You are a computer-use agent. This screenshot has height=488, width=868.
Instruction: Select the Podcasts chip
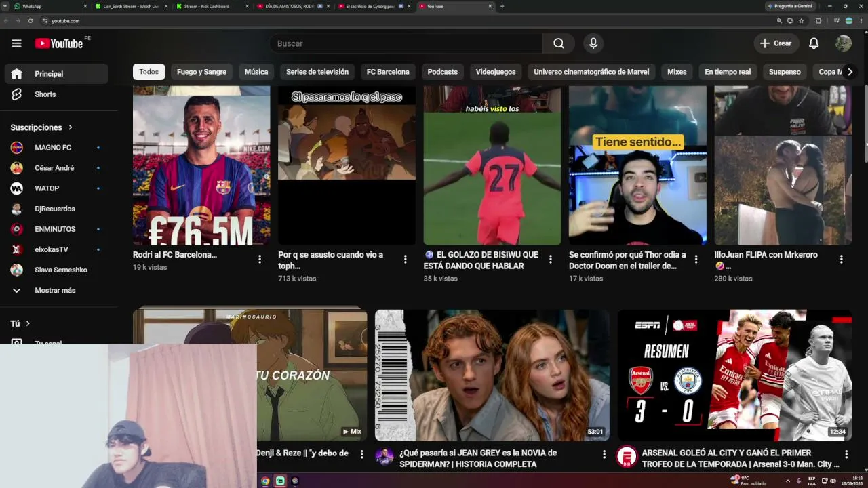pos(443,72)
